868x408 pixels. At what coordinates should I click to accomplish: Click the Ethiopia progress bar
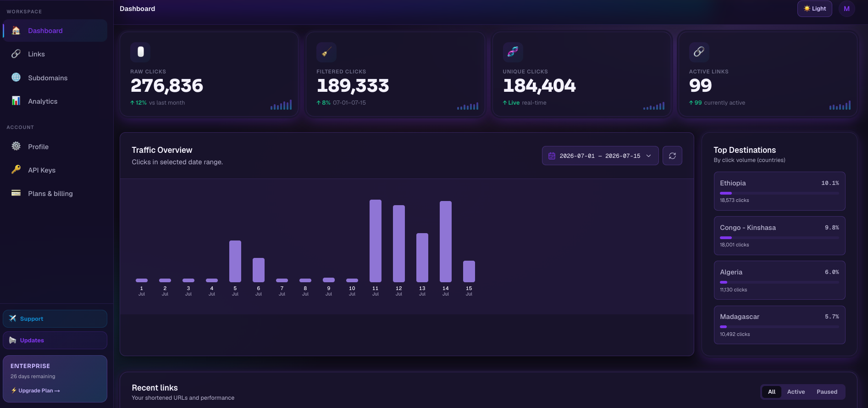tap(780, 193)
